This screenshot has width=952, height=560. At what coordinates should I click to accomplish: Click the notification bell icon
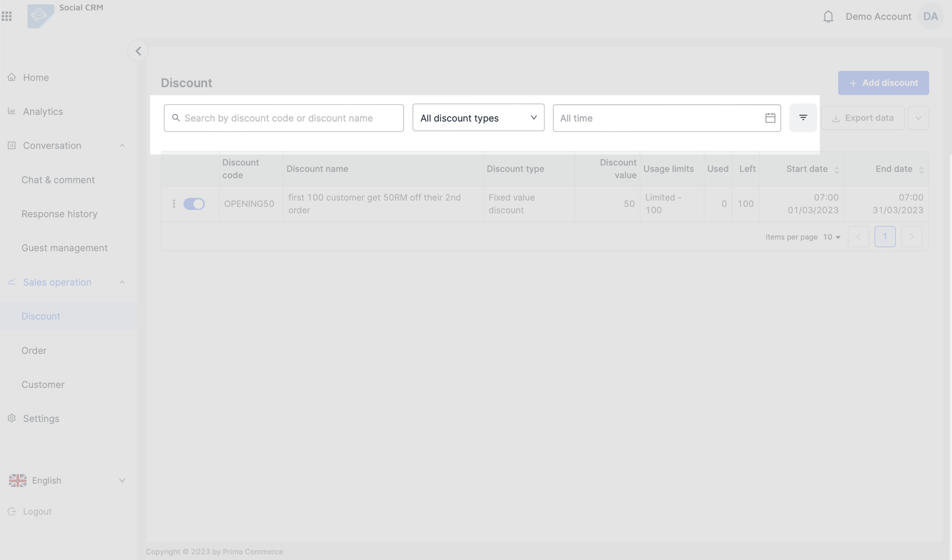(x=828, y=17)
